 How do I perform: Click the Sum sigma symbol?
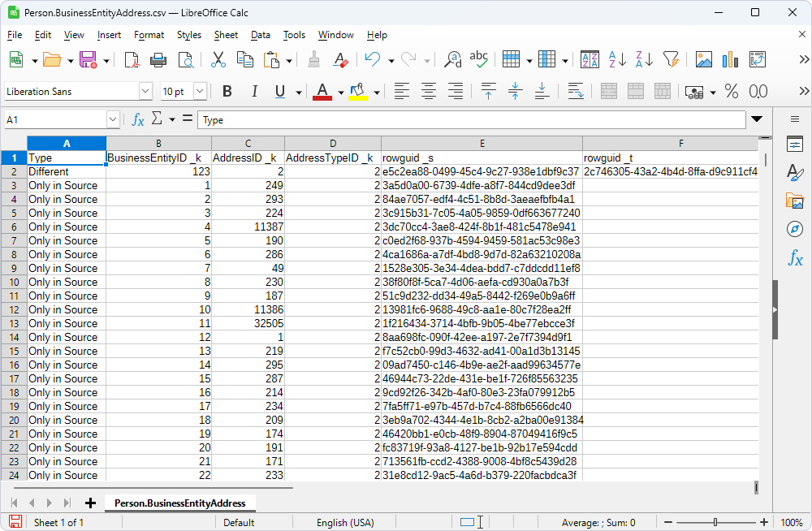click(x=157, y=119)
